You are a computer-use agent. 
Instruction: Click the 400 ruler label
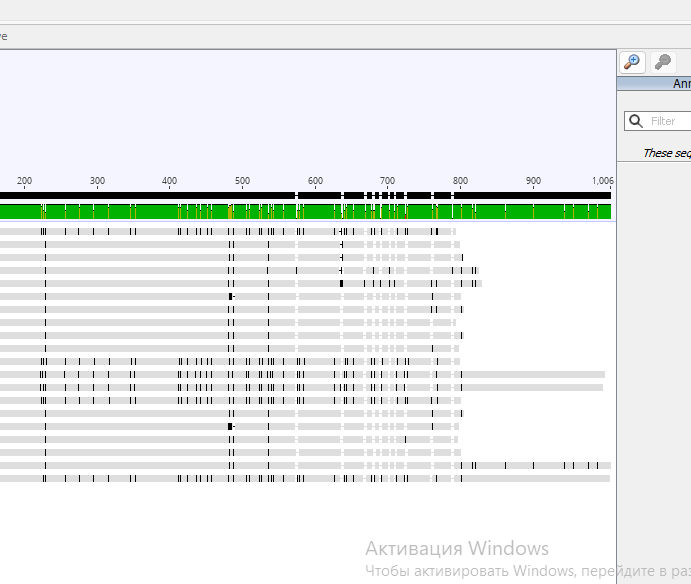click(169, 181)
